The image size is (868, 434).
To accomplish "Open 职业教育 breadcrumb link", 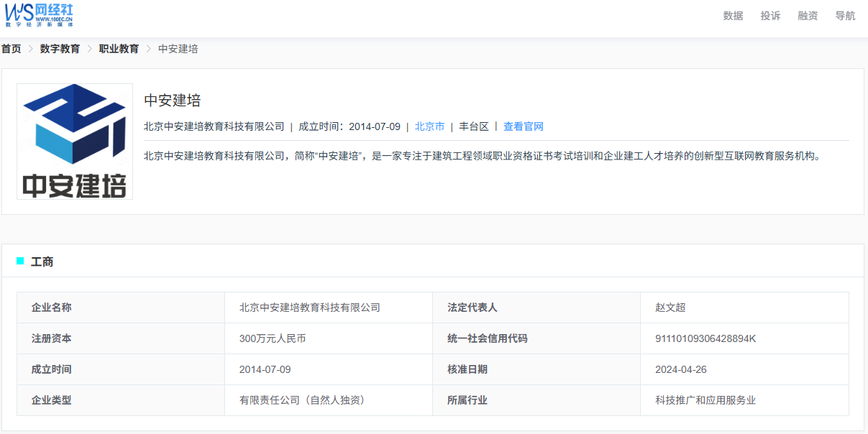I will tap(119, 49).
